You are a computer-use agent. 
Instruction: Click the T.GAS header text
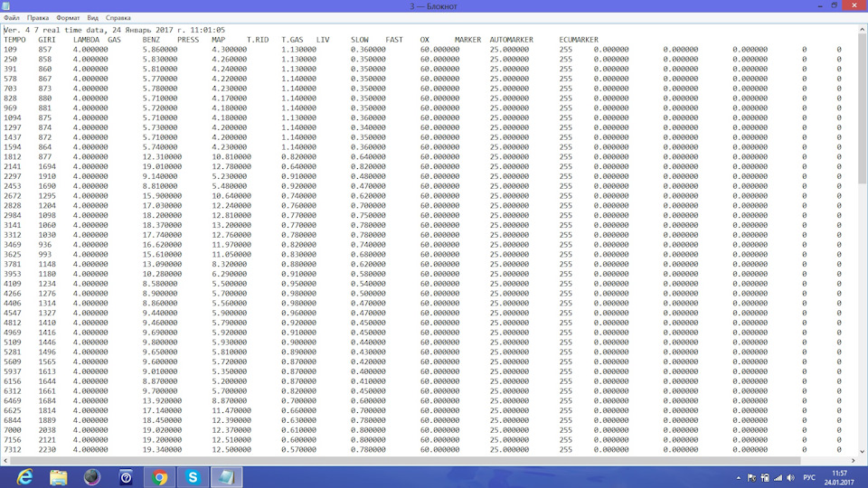(x=292, y=40)
